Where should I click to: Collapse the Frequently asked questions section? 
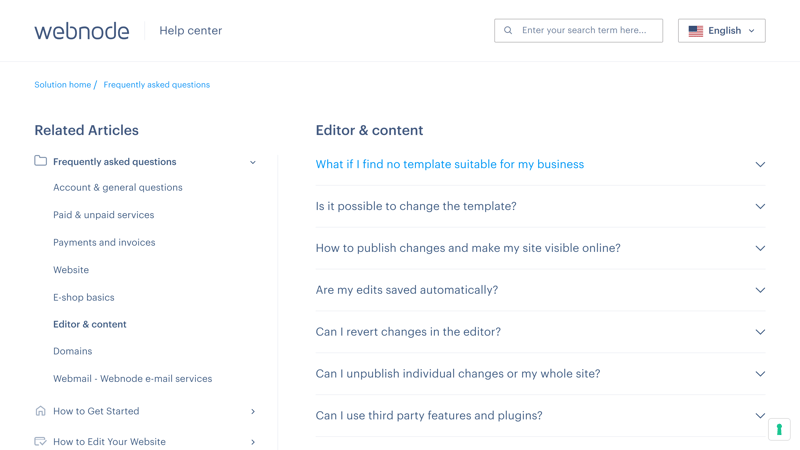click(x=253, y=162)
